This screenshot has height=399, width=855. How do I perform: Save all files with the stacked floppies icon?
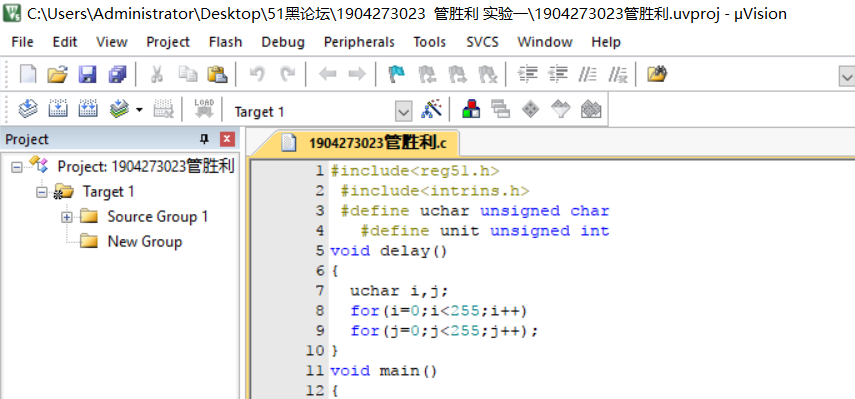(117, 74)
